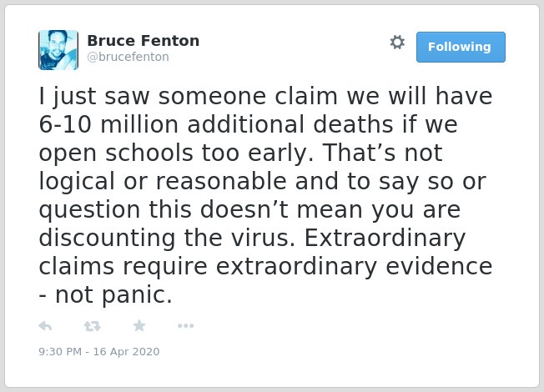Click the final words '- not panic.'
The height and width of the screenshot is (392, 544).
click(x=105, y=295)
